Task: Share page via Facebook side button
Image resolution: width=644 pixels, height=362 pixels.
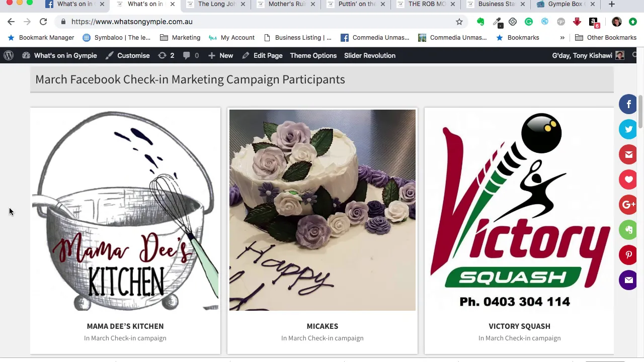Action: tap(628, 104)
